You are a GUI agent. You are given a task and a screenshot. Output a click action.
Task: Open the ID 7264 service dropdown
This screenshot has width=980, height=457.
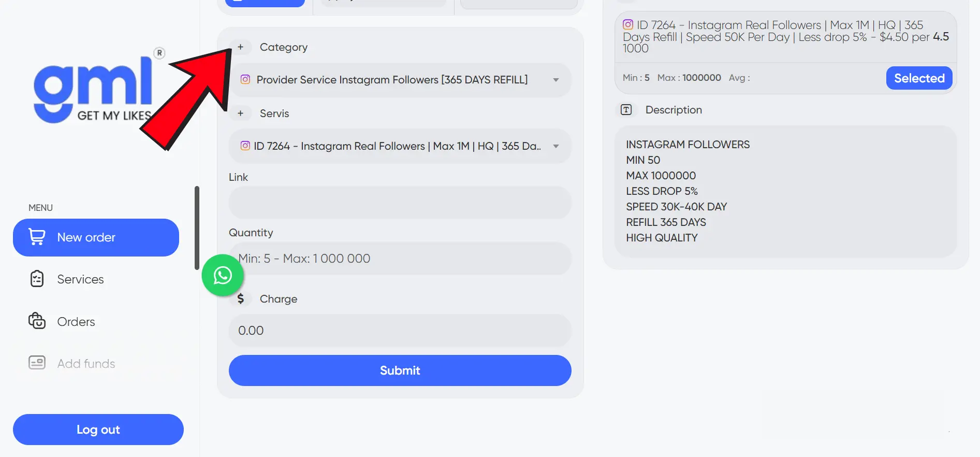(400, 146)
